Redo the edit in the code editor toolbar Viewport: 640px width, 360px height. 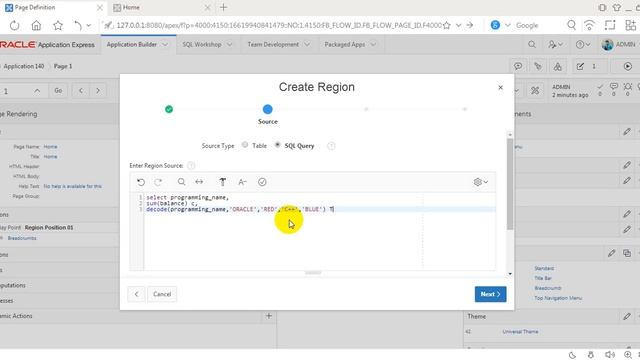click(158, 182)
